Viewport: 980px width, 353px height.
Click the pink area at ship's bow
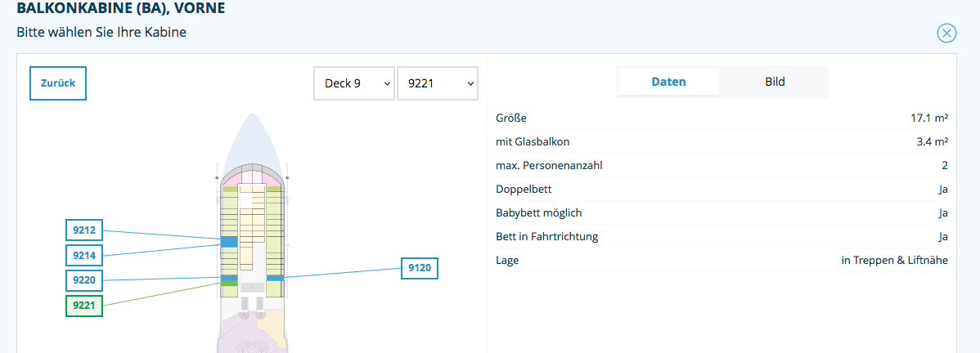(250, 177)
